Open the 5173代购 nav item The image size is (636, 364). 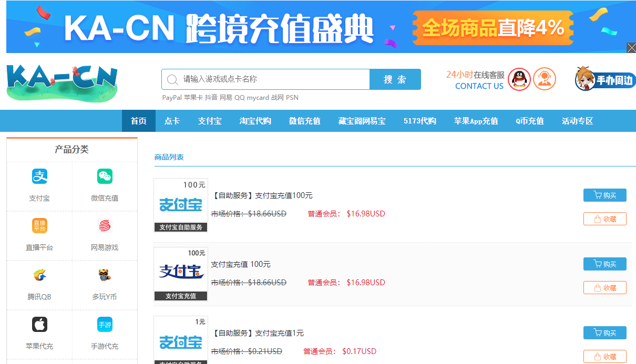[x=420, y=121]
